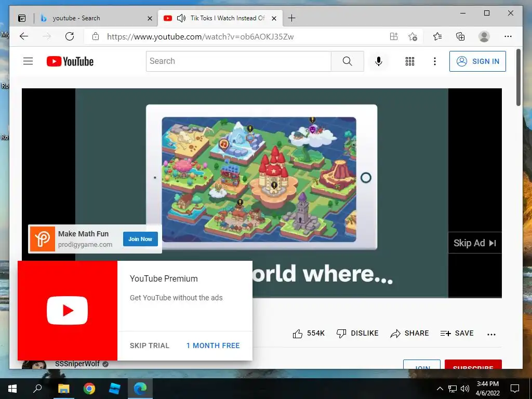
Task: Skip the ad with Skip Ad button
Action: click(475, 243)
